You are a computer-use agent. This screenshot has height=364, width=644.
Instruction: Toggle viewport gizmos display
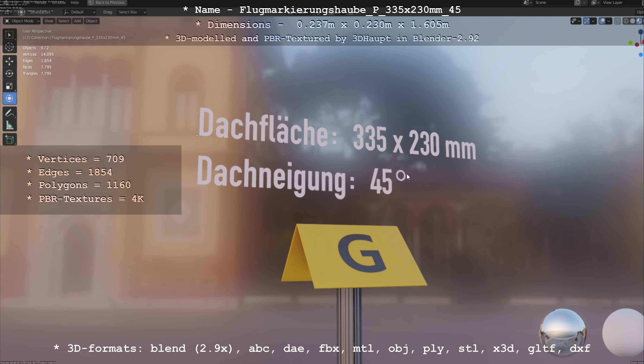pyautogui.click(x=587, y=21)
